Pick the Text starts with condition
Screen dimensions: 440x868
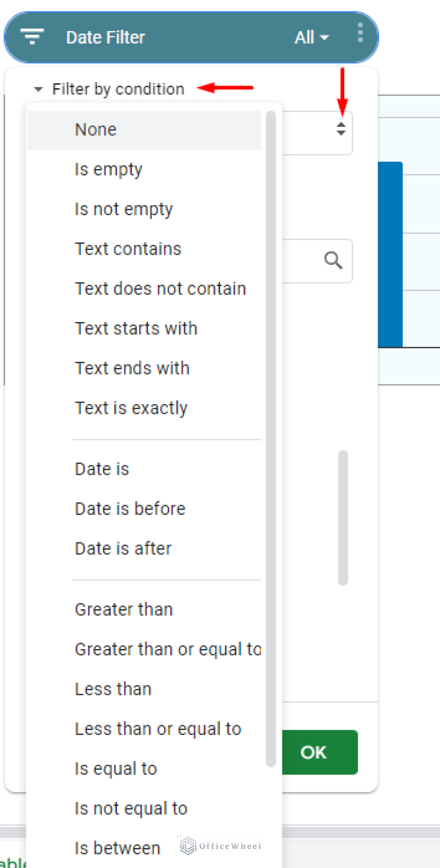point(136,329)
